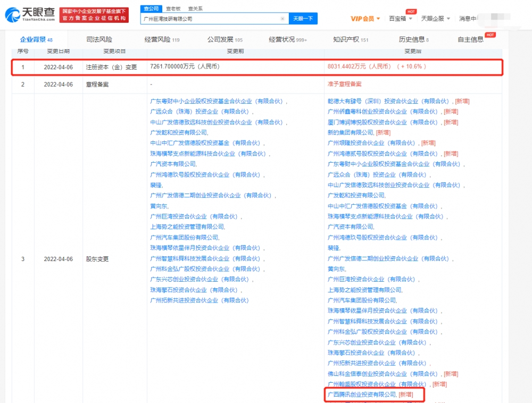The width and height of the screenshot is (532, 403).
Task: Open 广州翰盛股权投资合伙企业 link
Action: click(378, 384)
